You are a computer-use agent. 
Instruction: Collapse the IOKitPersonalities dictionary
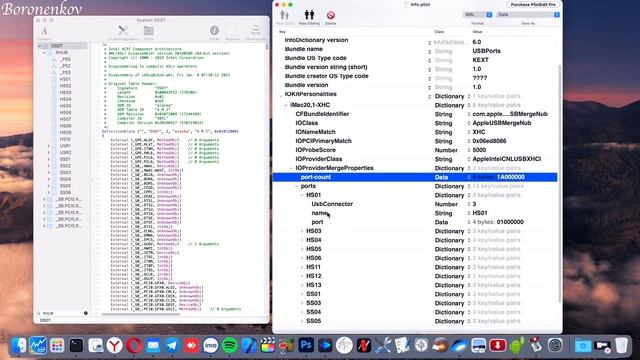click(280, 96)
